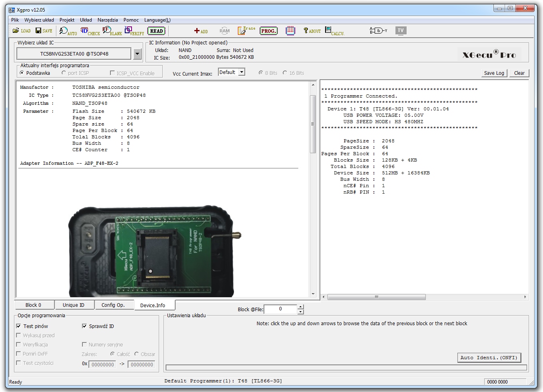Click the Erase chip toolbar icon
This screenshot has height=392, width=543.
(x=246, y=31)
